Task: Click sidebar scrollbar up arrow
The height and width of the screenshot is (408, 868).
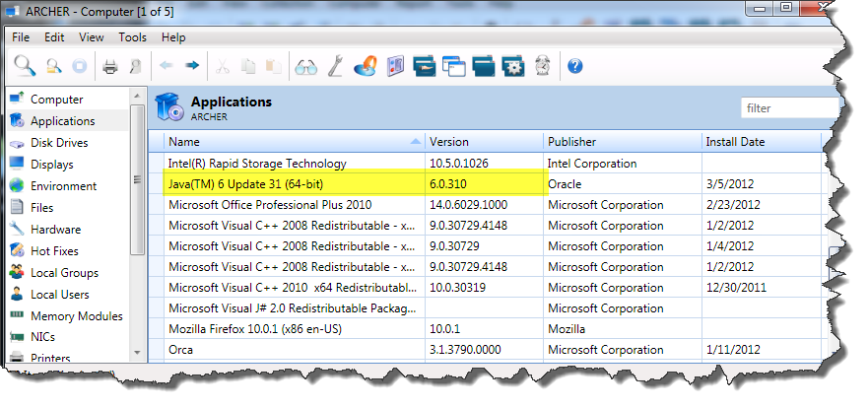Action: pyautogui.click(x=137, y=96)
